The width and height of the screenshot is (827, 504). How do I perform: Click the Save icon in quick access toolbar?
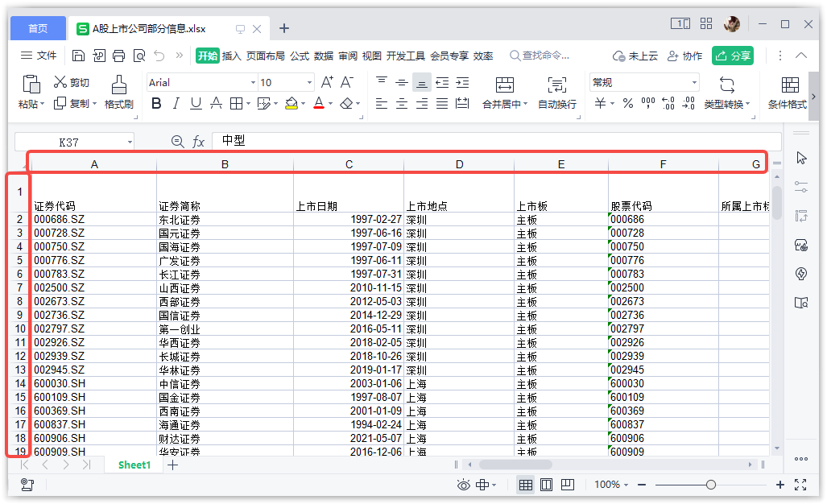79,56
